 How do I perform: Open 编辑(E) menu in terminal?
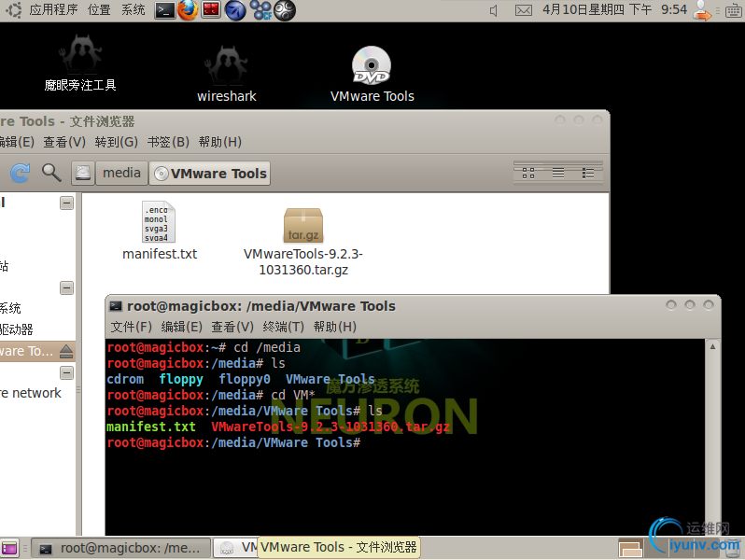(x=181, y=327)
